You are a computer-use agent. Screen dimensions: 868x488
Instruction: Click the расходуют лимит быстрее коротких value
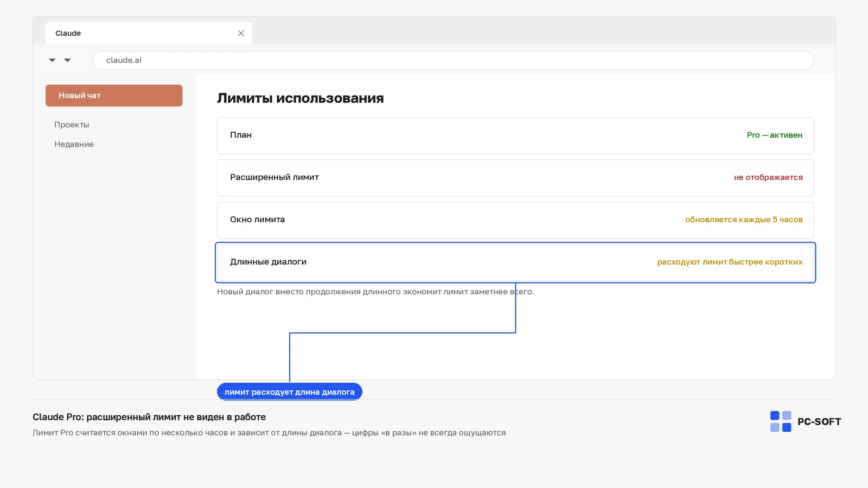point(730,262)
